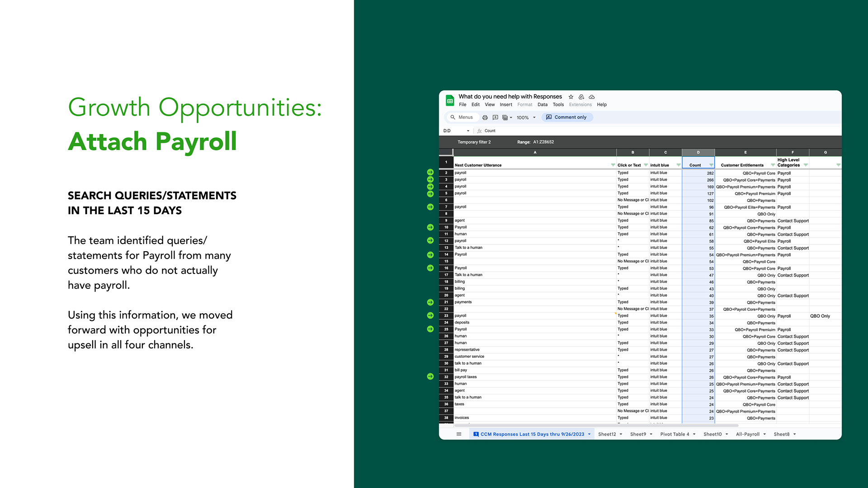Click the 'representative' cell
868x488 pixels.
535,350
